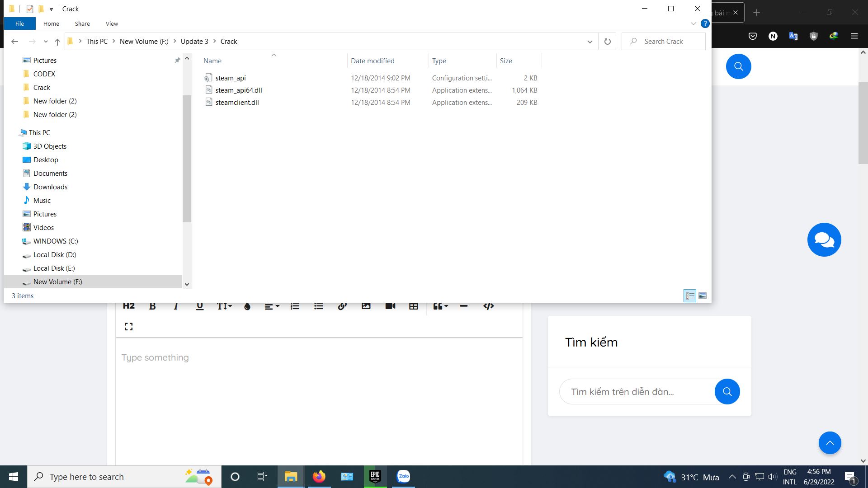Expand the address bar history dropdown

[590, 41]
